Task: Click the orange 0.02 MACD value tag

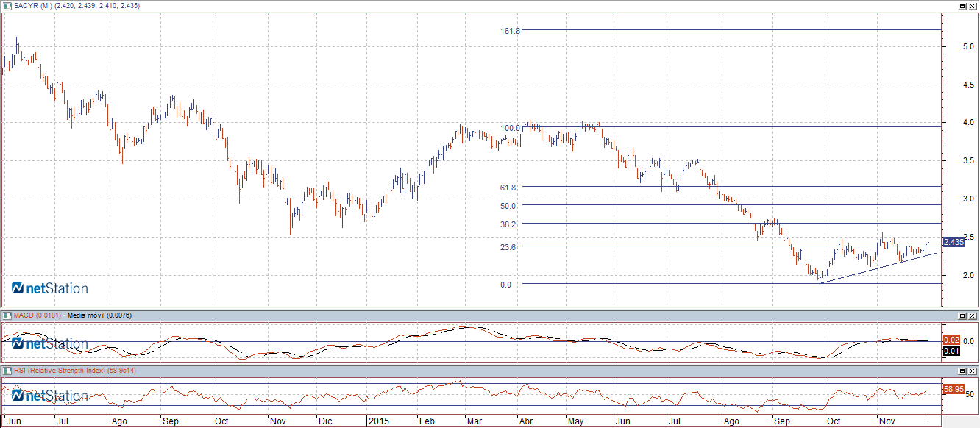Action: (x=951, y=340)
